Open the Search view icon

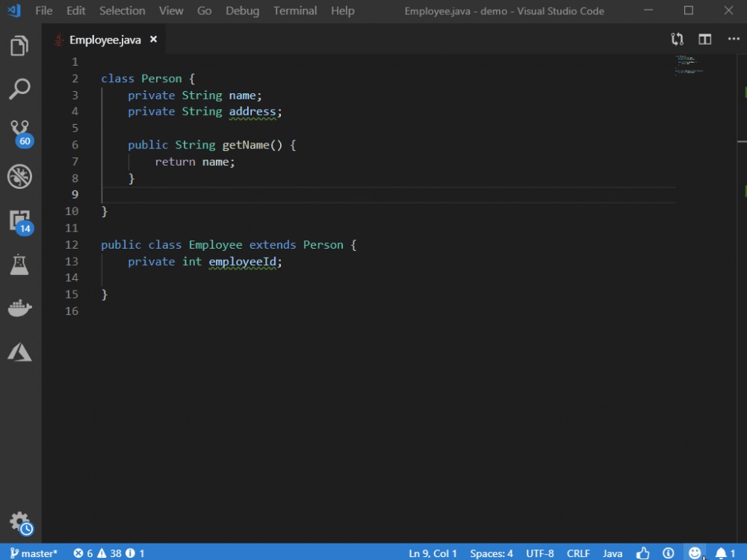click(19, 89)
